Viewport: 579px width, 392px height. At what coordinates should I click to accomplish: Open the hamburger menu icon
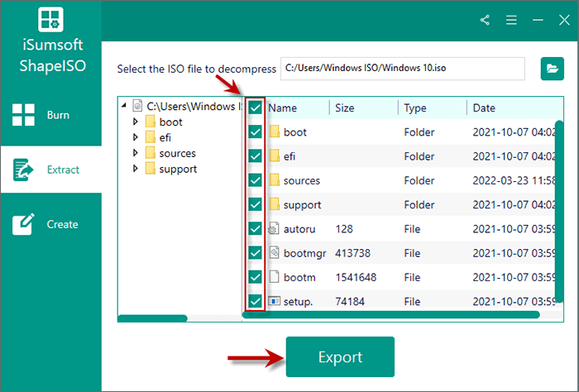pyautogui.click(x=511, y=19)
